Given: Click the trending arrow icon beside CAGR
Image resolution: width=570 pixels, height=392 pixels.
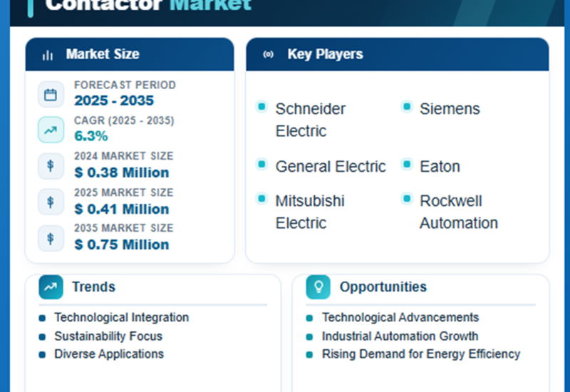Looking at the screenshot, I should click(51, 130).
